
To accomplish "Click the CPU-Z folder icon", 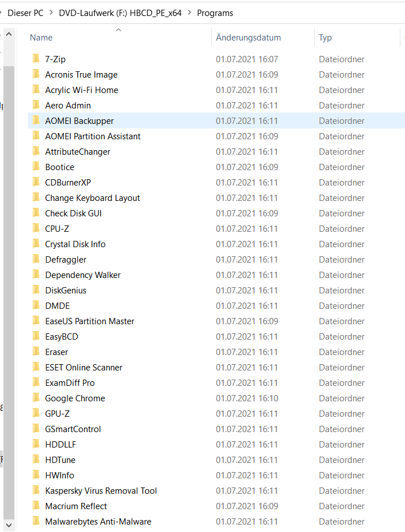I will tap(36, 228).
